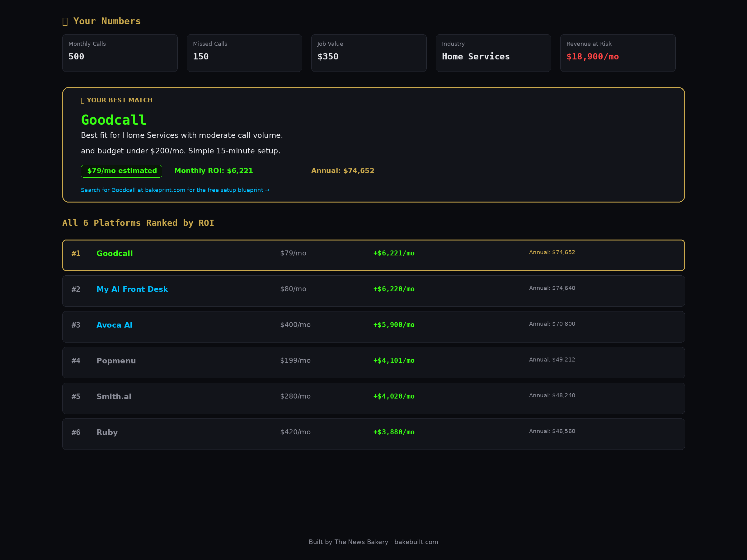Click the $400/mo price for Avoca AI

(295, 325)
